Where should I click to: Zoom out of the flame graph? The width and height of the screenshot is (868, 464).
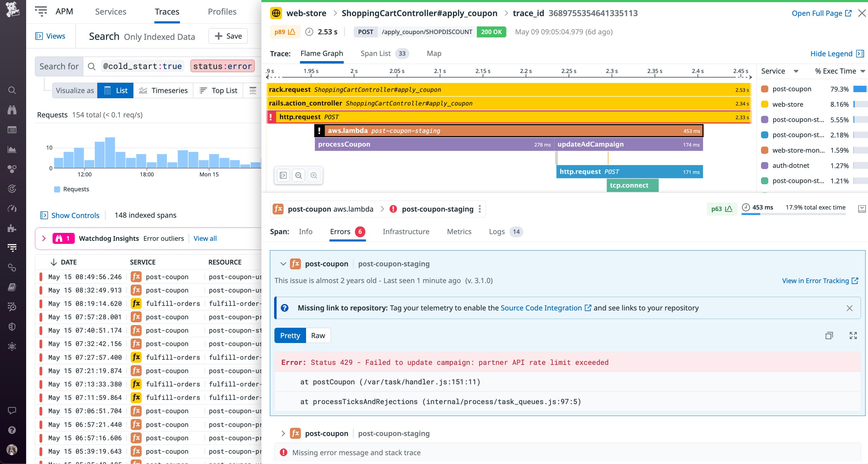298,175
